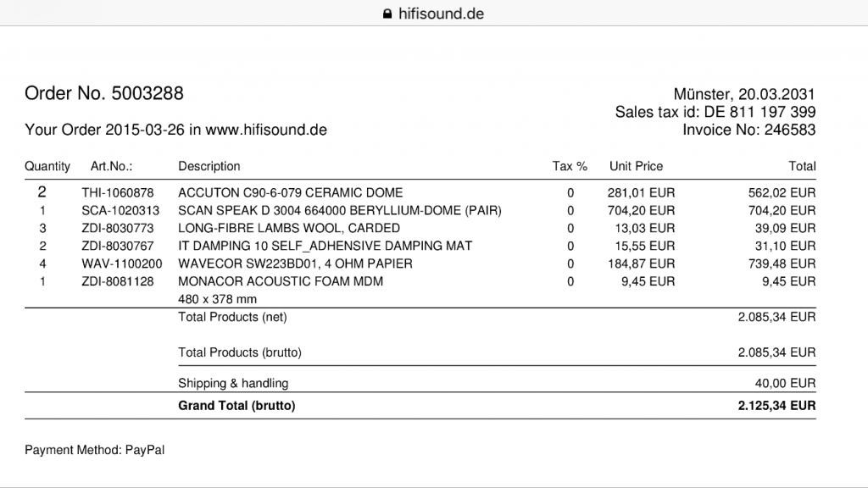
Task: Click LONG-FIBRE LAMBS WOOL, CARDED row
Action: [420, 229]
